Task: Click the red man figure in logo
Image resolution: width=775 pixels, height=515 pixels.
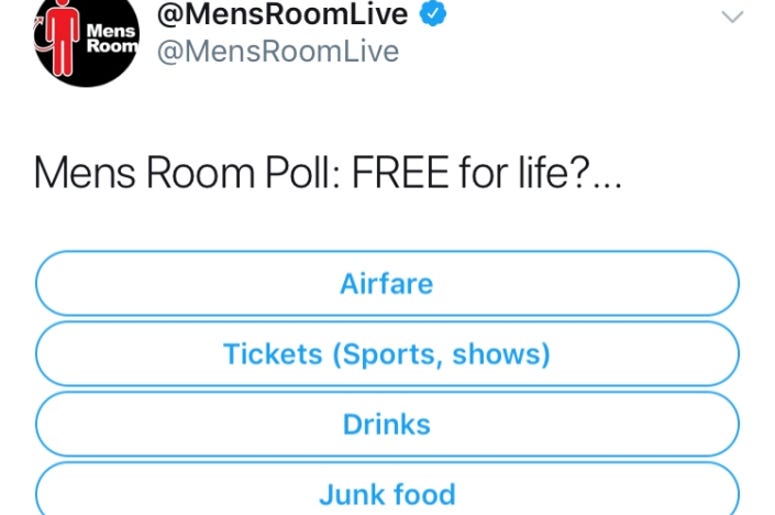Action: click(62, 37)
